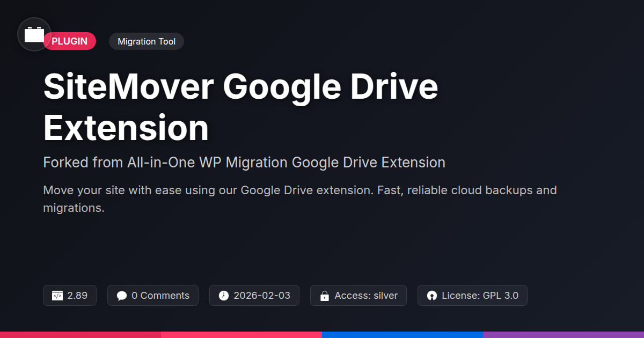Click the 2.89 version number
Image resolution: width=644 pixels, height=338 pixels.
tap(77, 296)
